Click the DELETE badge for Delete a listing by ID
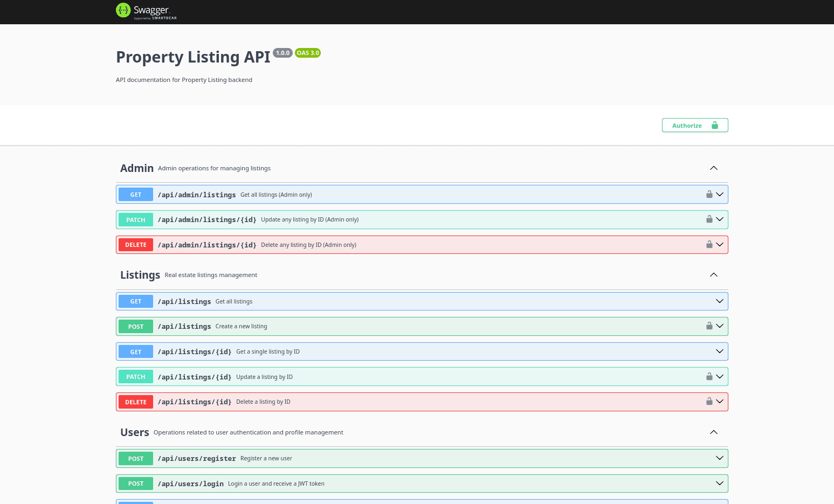This screenshot has width=834, height=504. click(x=136, y=402)
